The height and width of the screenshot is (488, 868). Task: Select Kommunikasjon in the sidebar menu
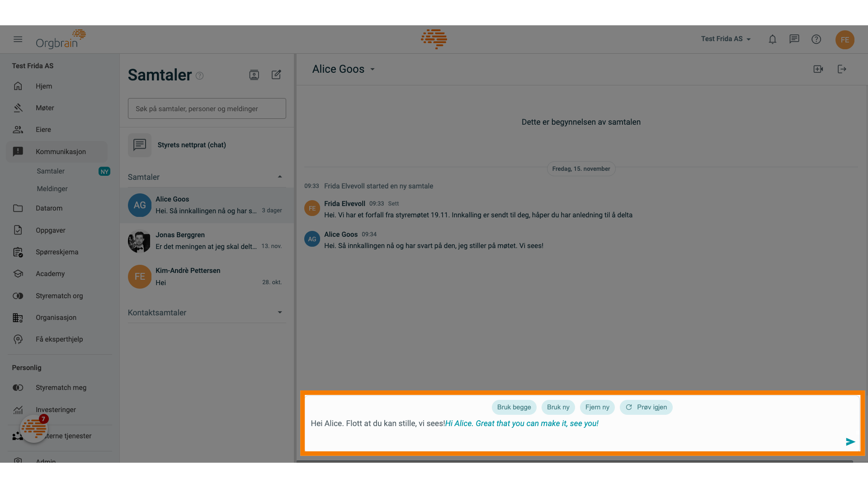tap(60, 151)
